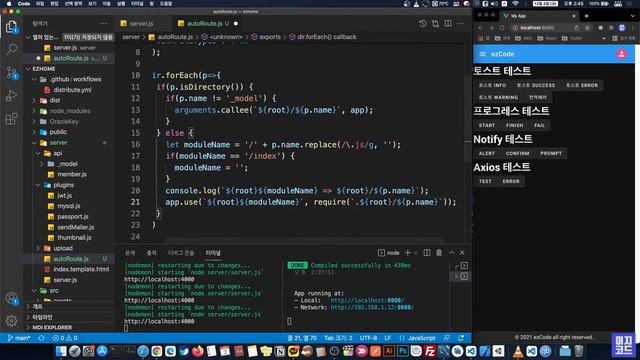Click the Notify ALERT button
The width and height of the screenshot is (640, 360).
pos(487,153)
